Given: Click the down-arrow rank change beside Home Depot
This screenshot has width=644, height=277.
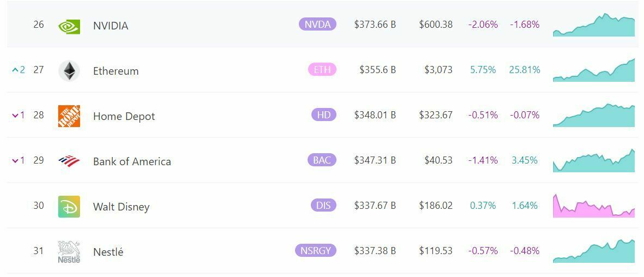Looking at the screenshot, I should (x=19, y=116).
